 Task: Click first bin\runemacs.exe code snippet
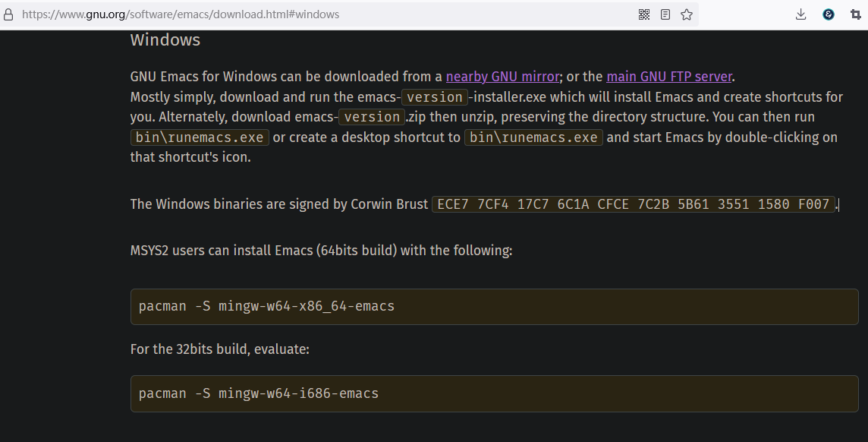pos(200,137)
